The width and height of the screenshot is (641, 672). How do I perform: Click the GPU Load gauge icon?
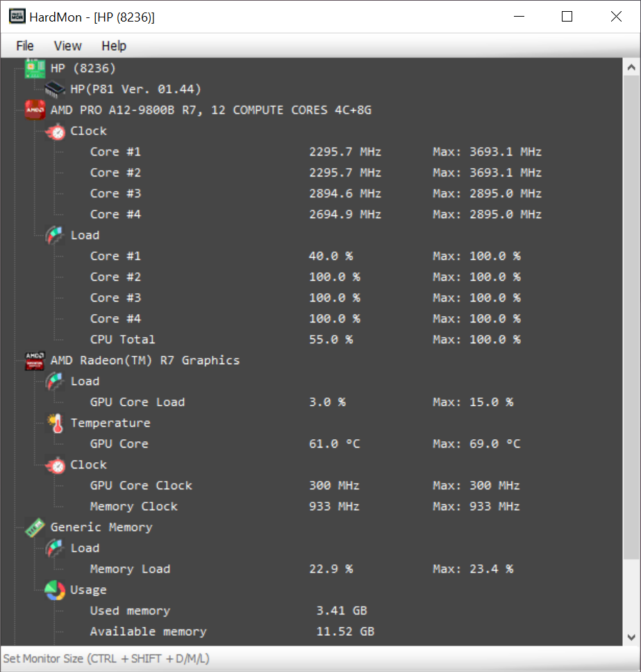[x=55, y=382]
